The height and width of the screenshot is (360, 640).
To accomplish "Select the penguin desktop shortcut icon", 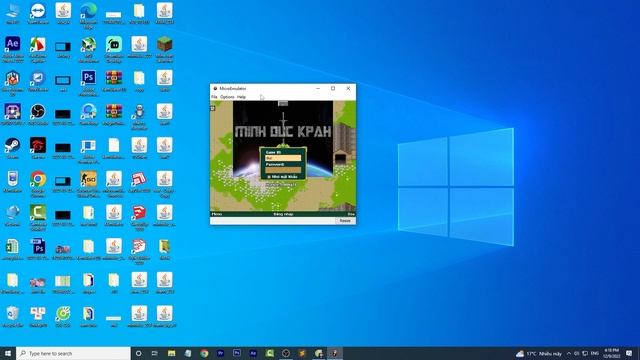I will click(x=139, y=116).
